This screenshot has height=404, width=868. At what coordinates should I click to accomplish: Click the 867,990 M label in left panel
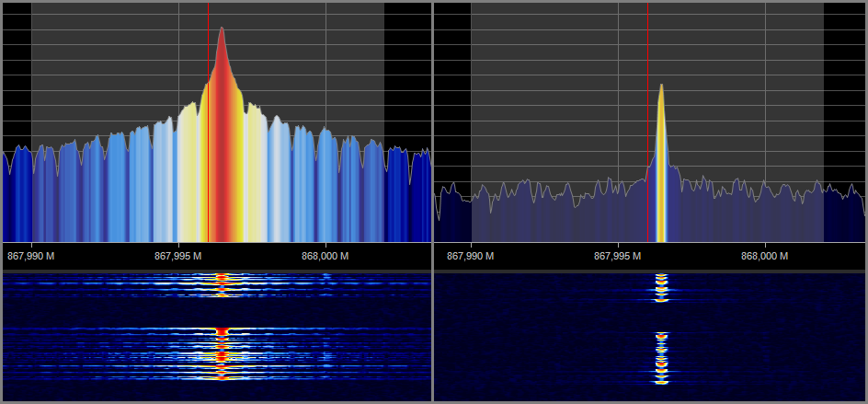click(29, 256)
